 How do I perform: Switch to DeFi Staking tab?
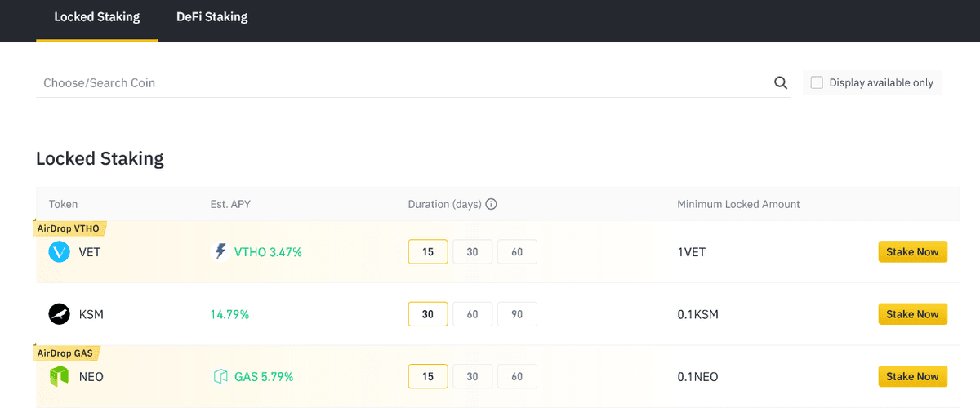(212, 16)
